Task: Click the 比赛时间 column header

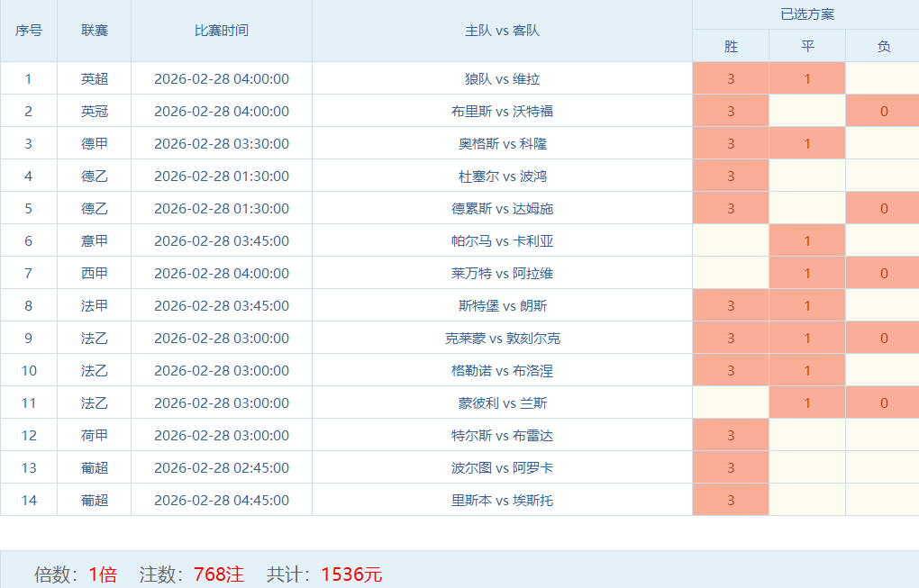Action: (x=222, y=31)
